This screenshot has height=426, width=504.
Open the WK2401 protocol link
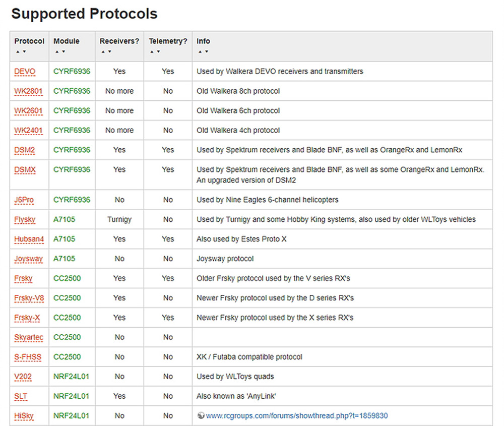pyautogui.click(x=28, y=130)
